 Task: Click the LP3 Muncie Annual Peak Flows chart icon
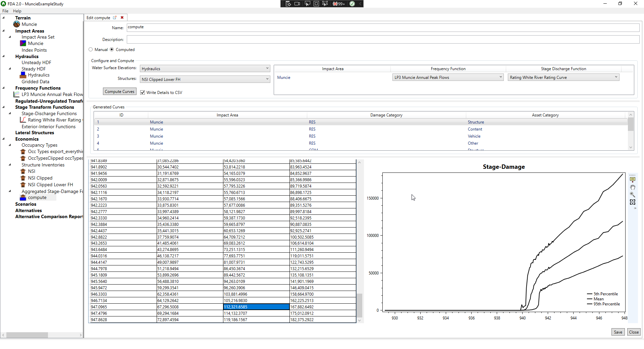coord(17,94)
